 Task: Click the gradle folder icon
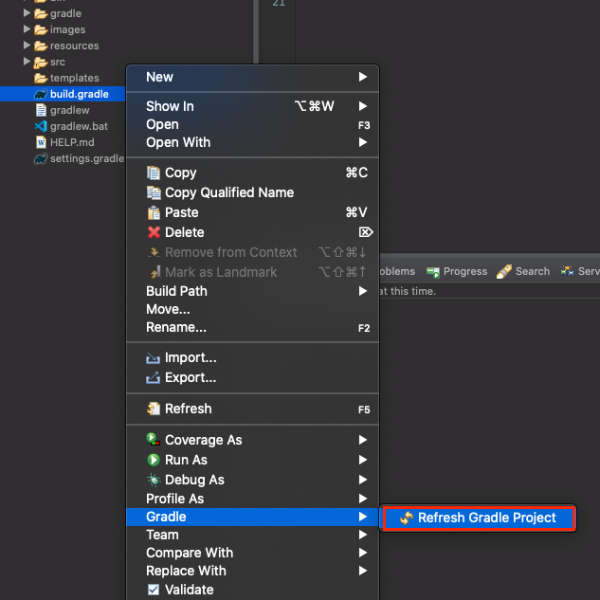tap(41, 14)
